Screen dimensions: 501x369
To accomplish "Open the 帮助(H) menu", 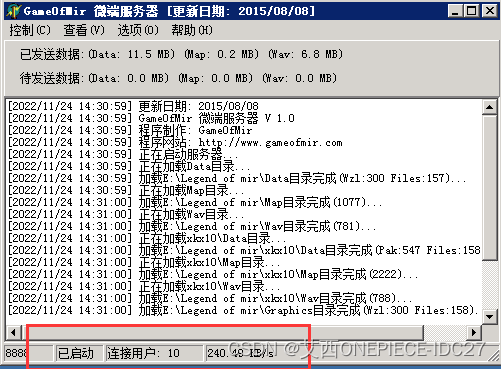I will [x=192, y=30].
